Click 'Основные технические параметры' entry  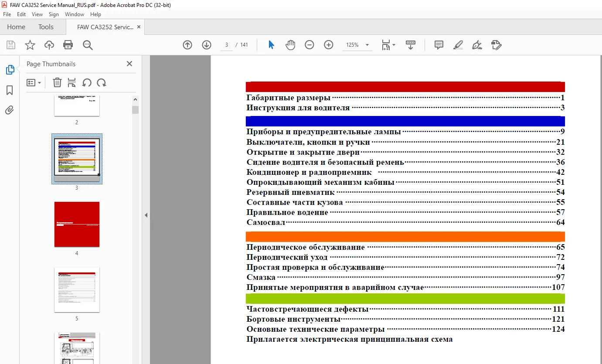[x=316, y=329]
